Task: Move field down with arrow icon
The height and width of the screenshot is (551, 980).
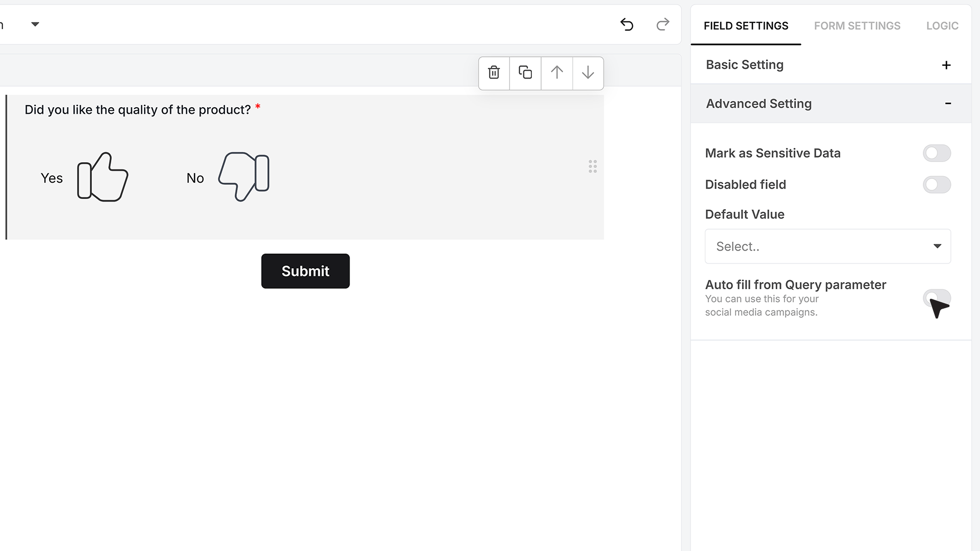Action: [x=588, y=73]
